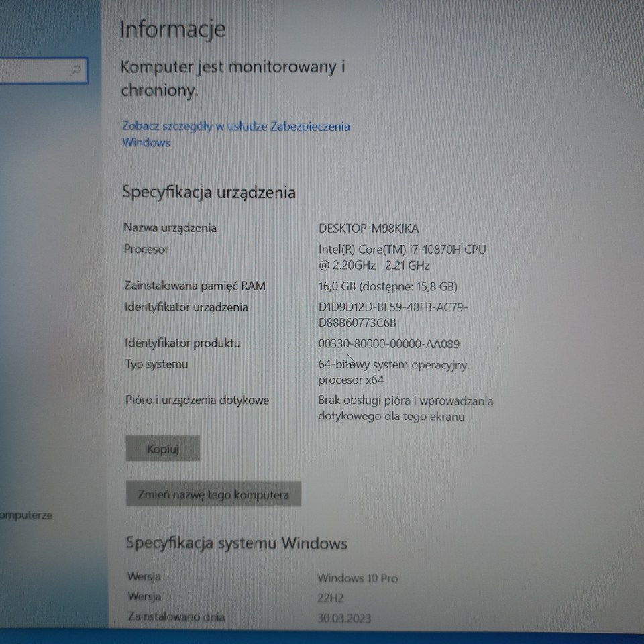Click the search magnifier icon in sidebar
644x644 pixels.
pos(76,70)
